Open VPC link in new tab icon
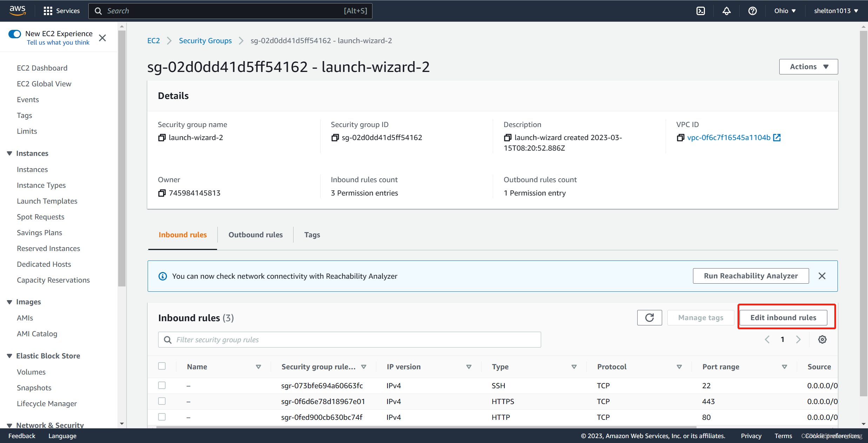Image resolution: width=868 pixels, height=443 pixels. (777, 138)
